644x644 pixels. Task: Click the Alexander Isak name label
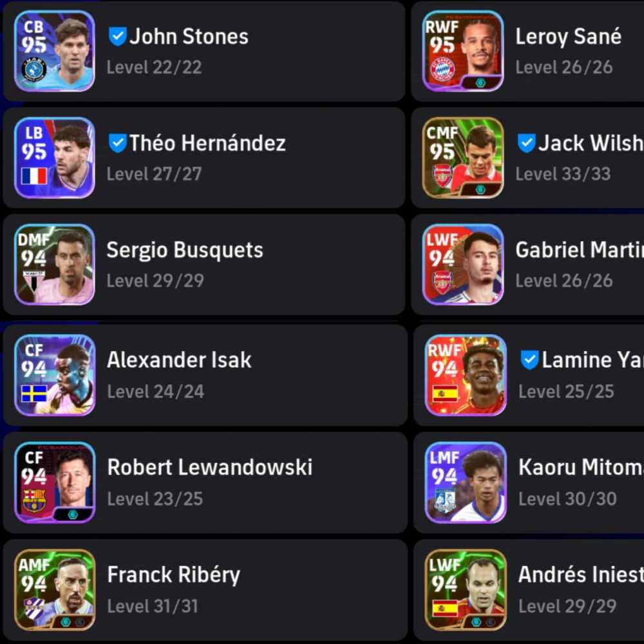click(x=179, y=360)
